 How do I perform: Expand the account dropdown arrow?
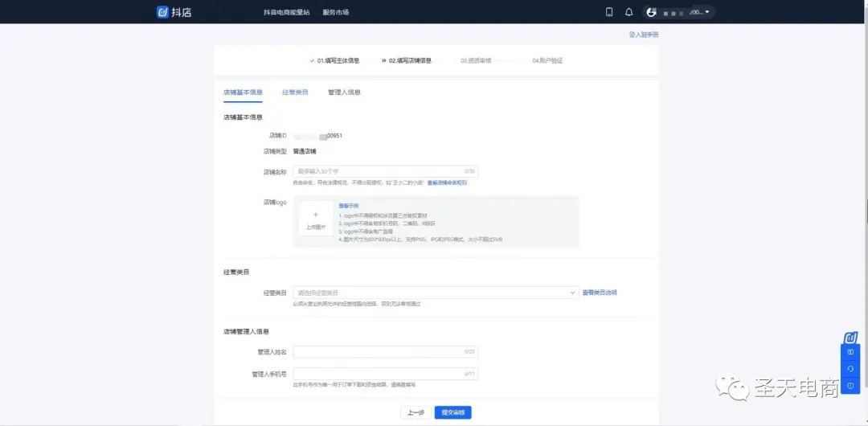[x=707, y=11]
